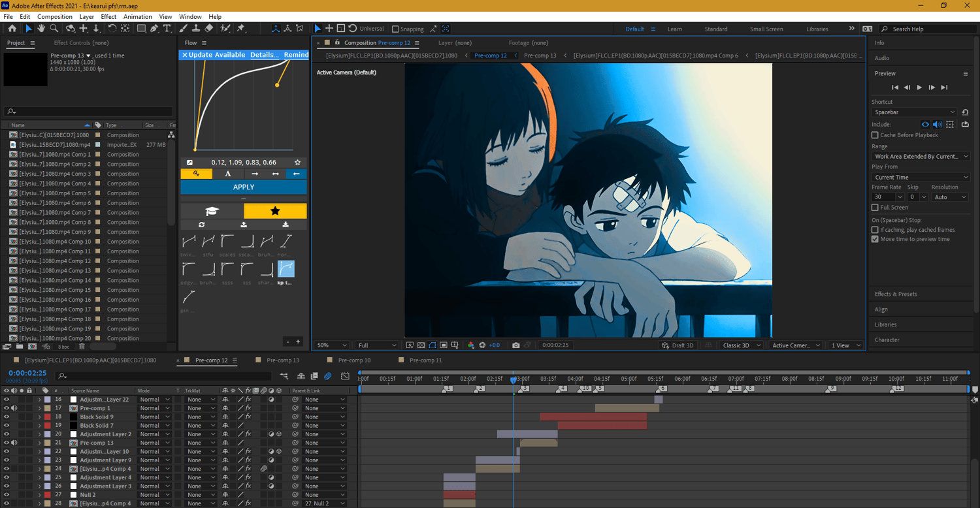
Task: Select the Roto Brush tool
Action: (x=225, y=29)
